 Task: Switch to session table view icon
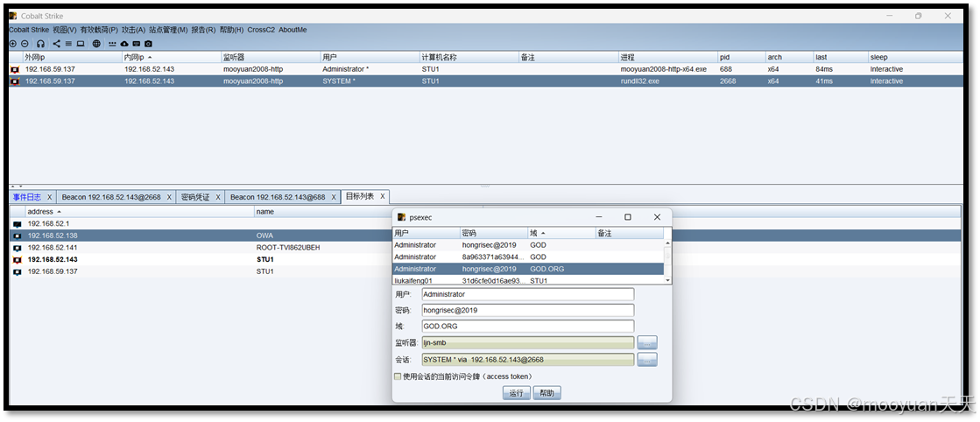(69, 44)
